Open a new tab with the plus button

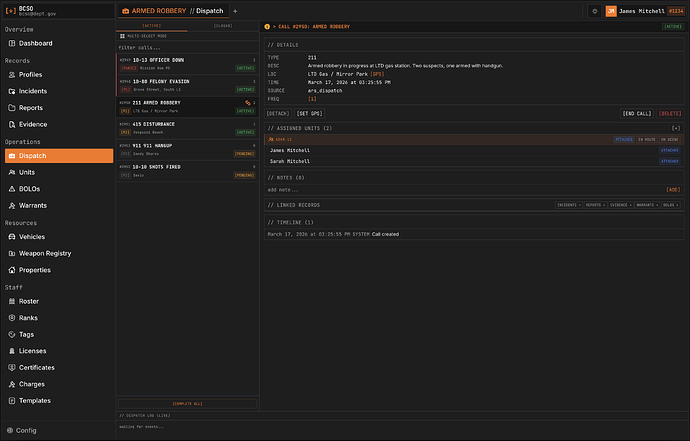coord(235,11)
